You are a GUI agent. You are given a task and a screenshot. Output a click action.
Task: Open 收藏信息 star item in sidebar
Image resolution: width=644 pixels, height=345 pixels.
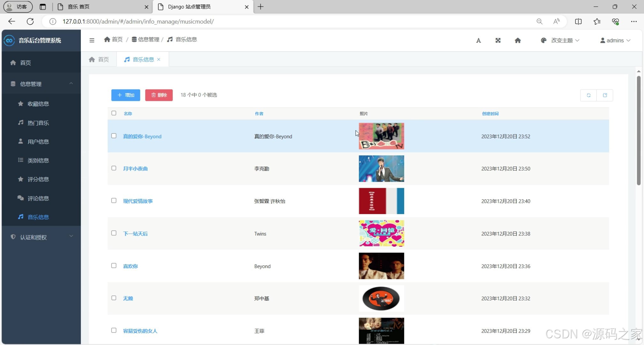[38, 104]
